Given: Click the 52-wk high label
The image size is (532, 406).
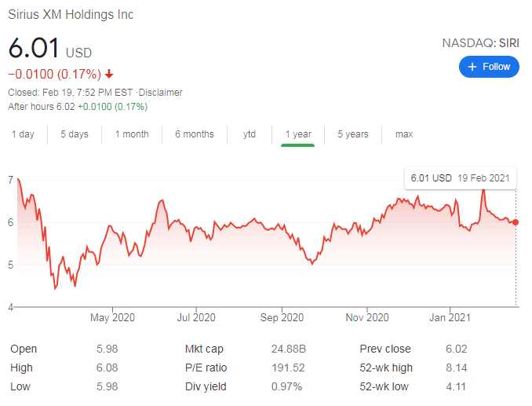Looking at the screenshot, I should tap(386, 368).
